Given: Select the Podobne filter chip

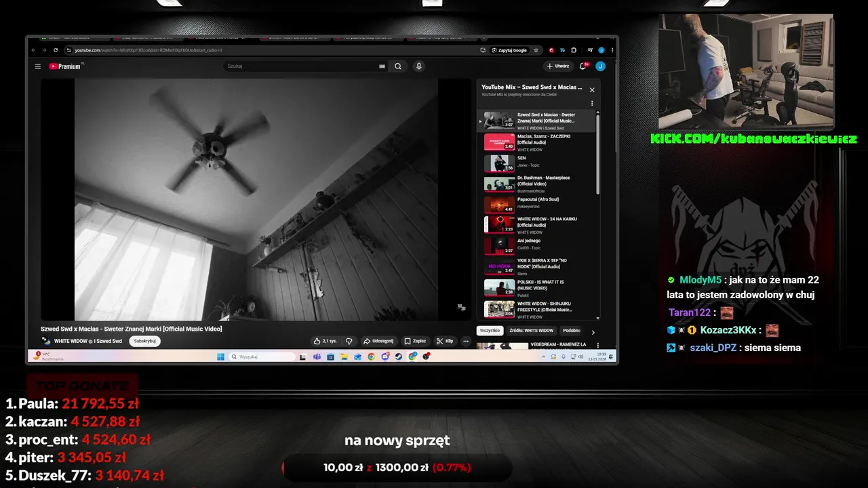Looking at the screenshot, I should [572, 331].
